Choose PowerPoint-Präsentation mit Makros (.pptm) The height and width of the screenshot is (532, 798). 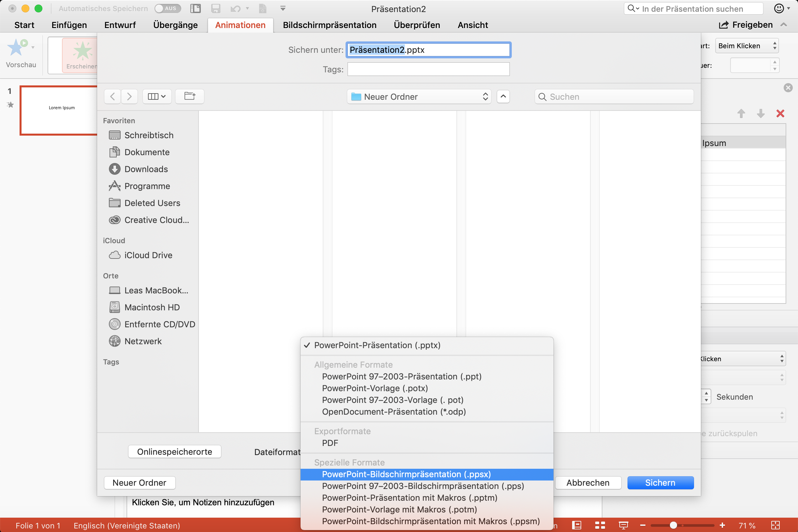[427, 498]
